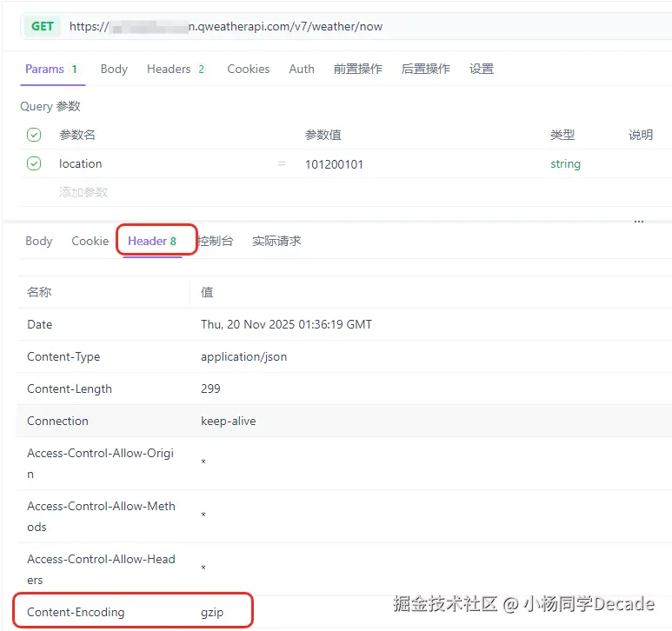Open the three-dots more options menu

(x=639, y=222)
